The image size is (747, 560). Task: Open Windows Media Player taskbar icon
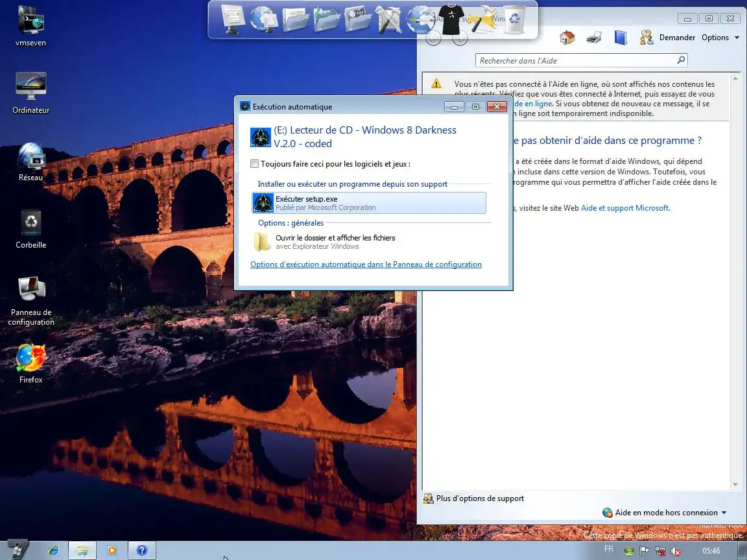112,550
